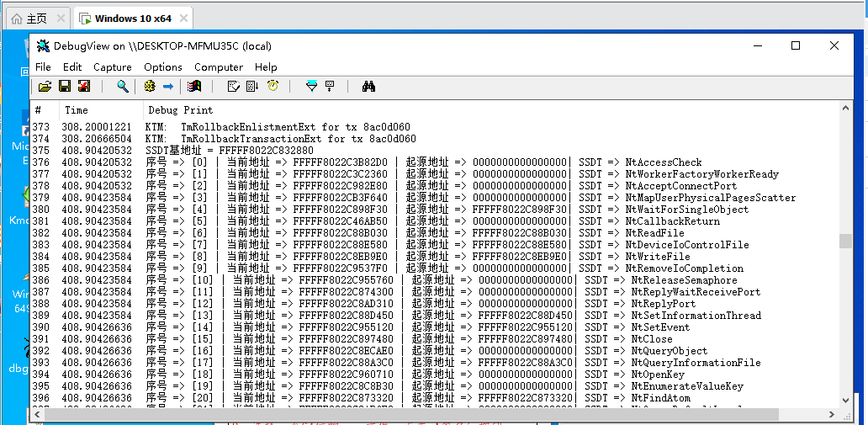Open the Help menu
Viewport: 868px width, 425px height.
[266, 67]
